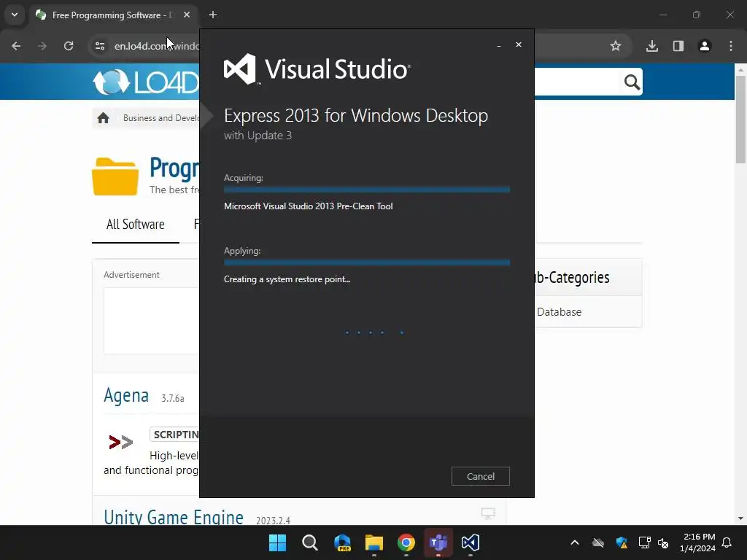The image size is (747, 560).
Task: Cancel the Visual Studio installation
Action: pos(480,476)
